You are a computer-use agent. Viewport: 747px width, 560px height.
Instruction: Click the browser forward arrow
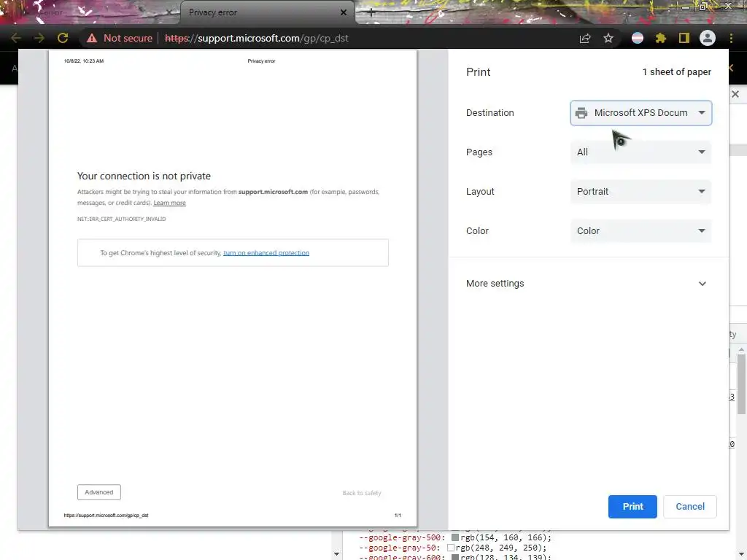[39, 38]
